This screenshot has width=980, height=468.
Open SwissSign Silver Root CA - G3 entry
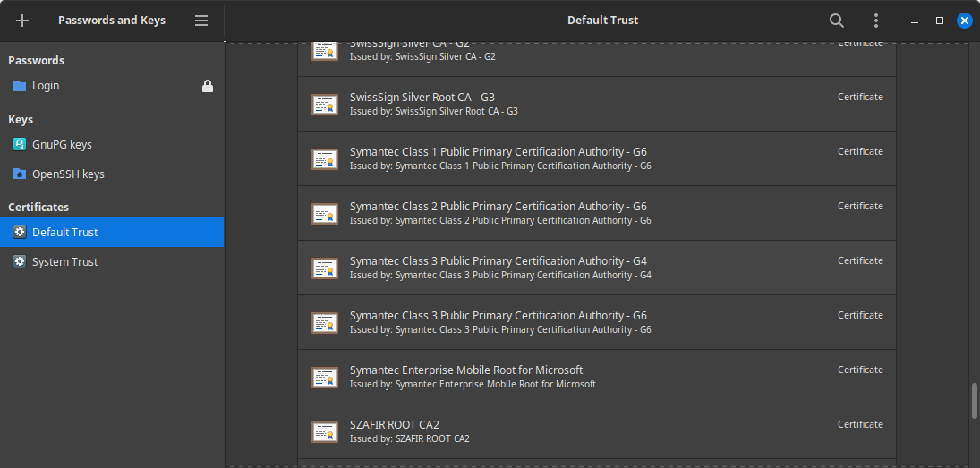click(x=597, y=104)
